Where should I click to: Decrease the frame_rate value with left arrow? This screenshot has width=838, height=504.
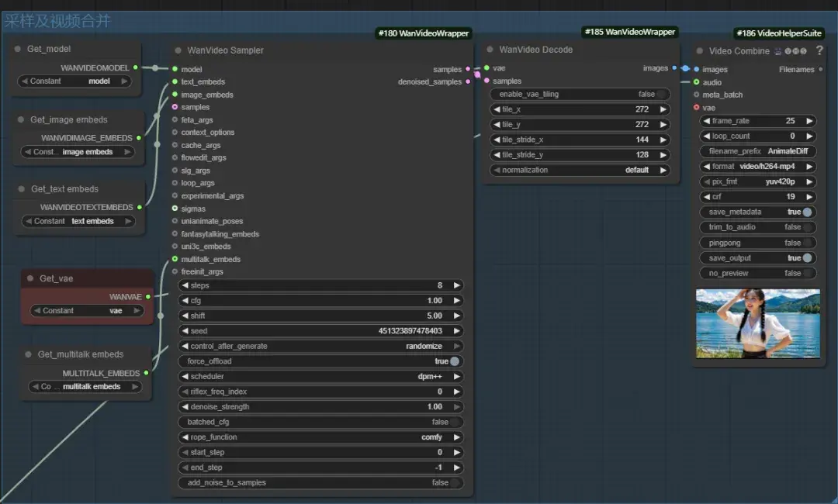click(x=707, y=121)
